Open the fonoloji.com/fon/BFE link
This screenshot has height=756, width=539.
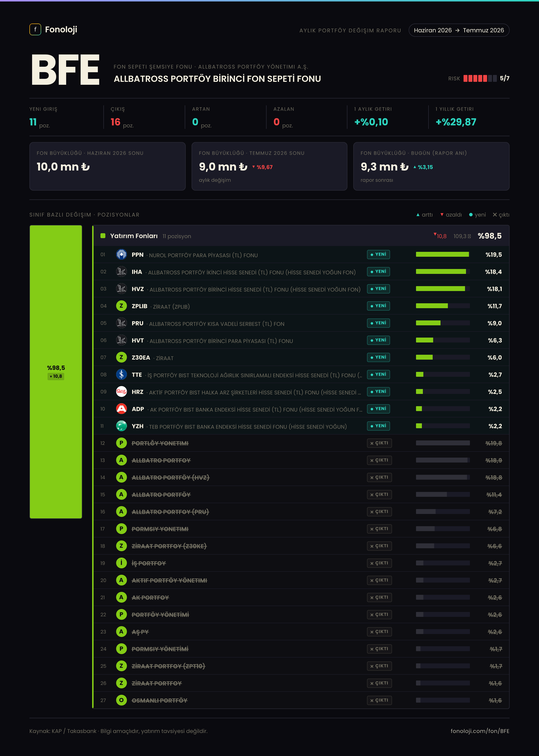[480, 731]
